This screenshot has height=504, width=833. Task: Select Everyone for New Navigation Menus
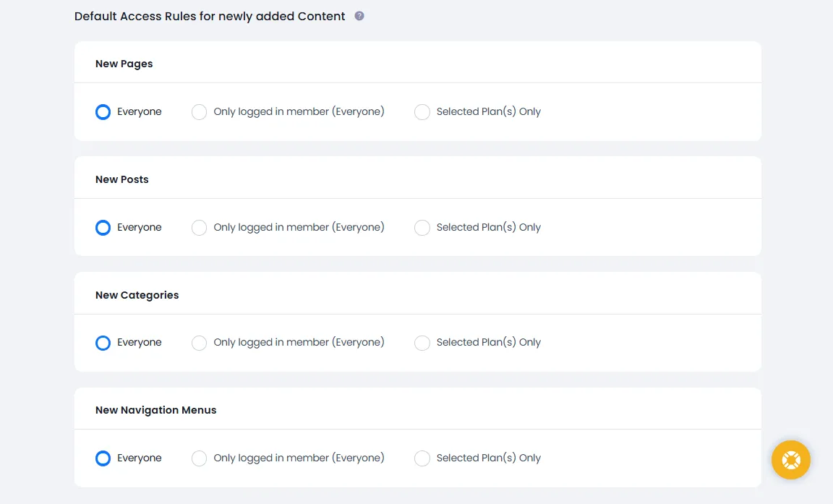103,458
